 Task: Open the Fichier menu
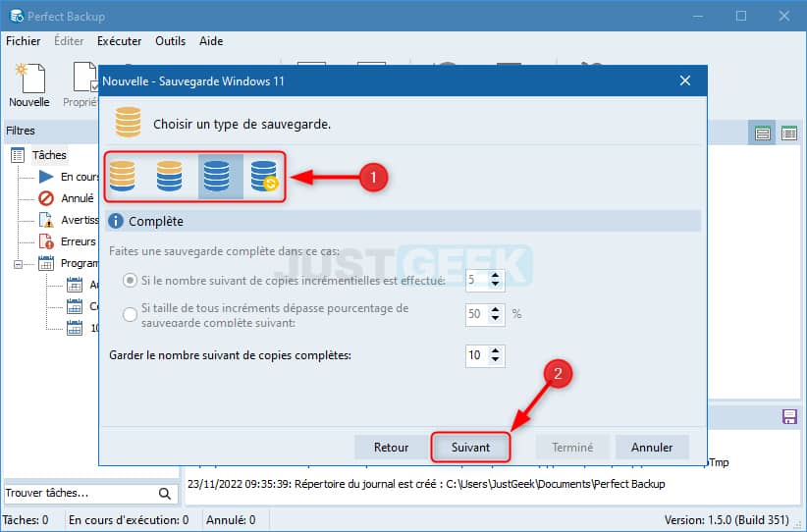(x=24, y=41)
